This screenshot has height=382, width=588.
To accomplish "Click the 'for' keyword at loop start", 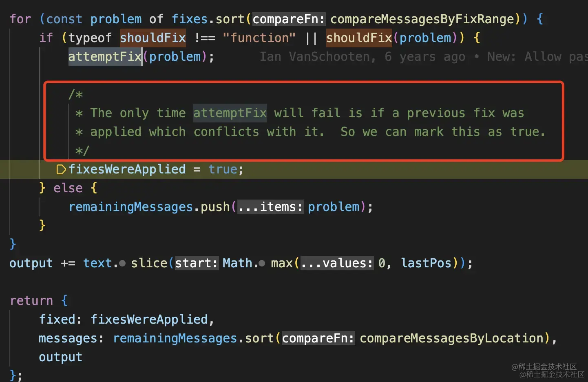I will [x=20, y=19].
